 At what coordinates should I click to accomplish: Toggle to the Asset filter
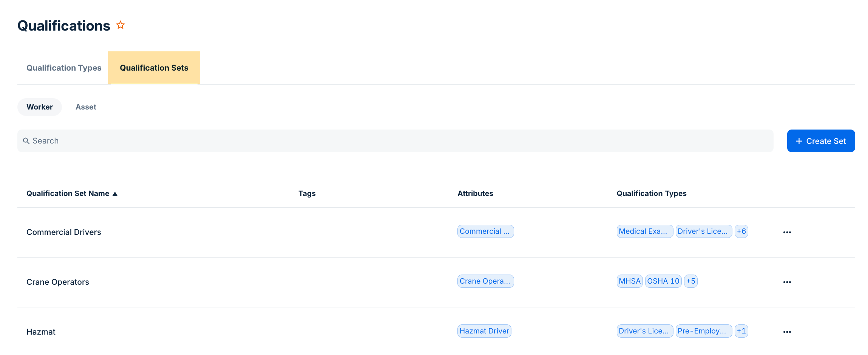click(x=86, y=107)
